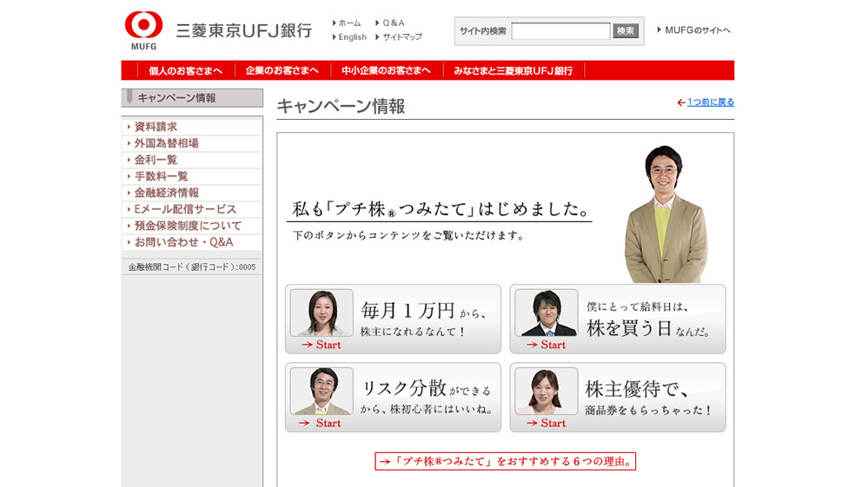Click the suited man's photo in 株を買う日 banner
Screen dimensions: 868x487
point(547,313)
